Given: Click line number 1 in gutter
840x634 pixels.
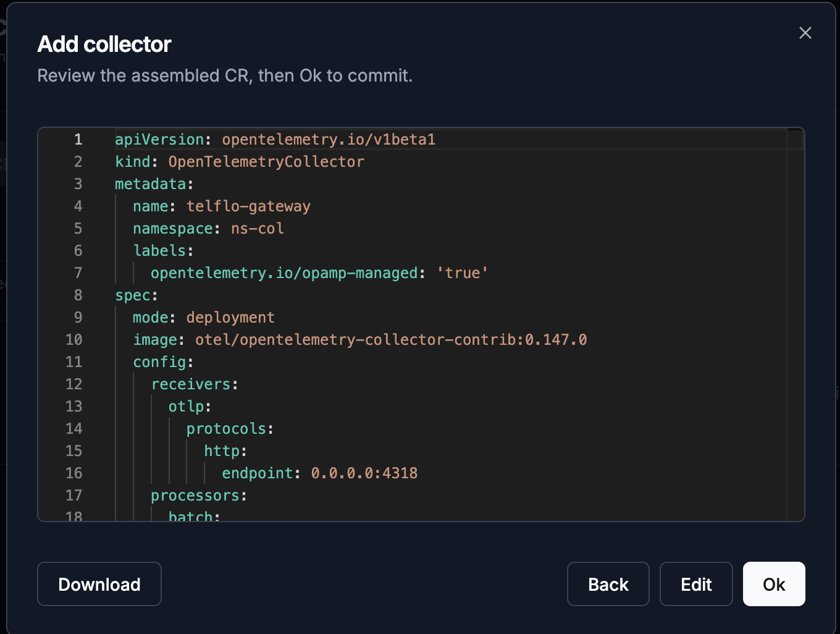Looking at the screenshot, I should coord(78,140).
